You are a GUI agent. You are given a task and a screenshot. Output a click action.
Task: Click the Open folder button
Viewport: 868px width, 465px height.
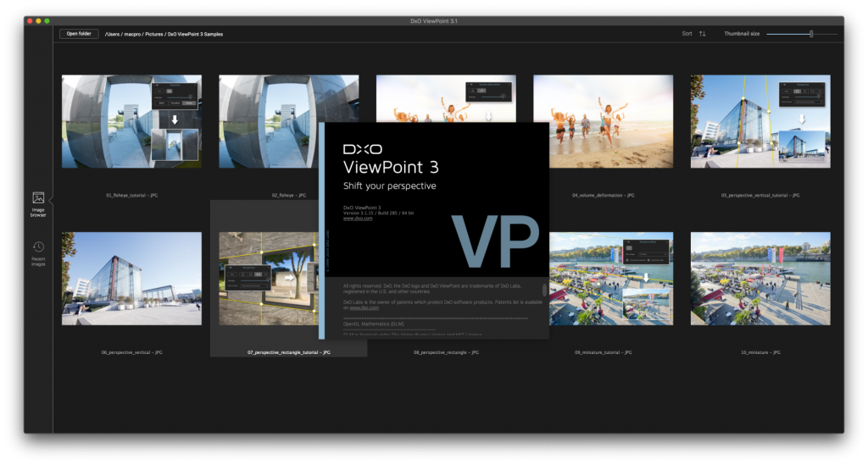79,34
